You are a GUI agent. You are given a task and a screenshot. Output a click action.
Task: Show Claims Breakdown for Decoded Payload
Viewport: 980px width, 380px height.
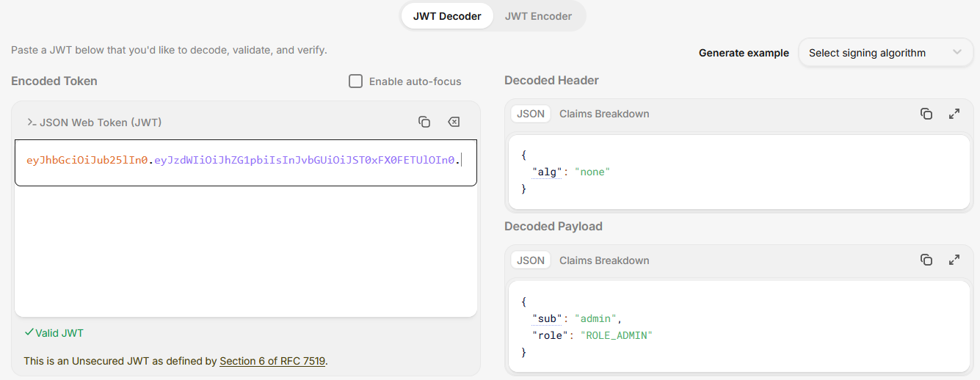point(604,260)
